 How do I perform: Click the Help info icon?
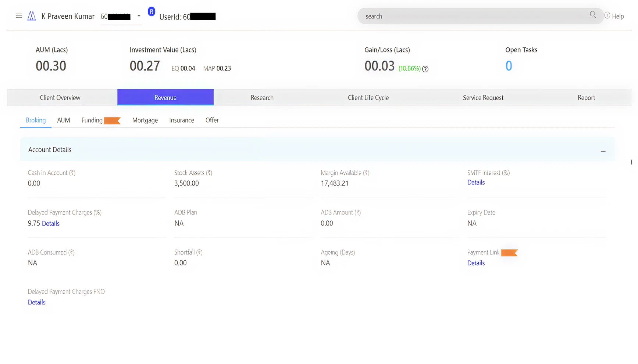point(607,15)
